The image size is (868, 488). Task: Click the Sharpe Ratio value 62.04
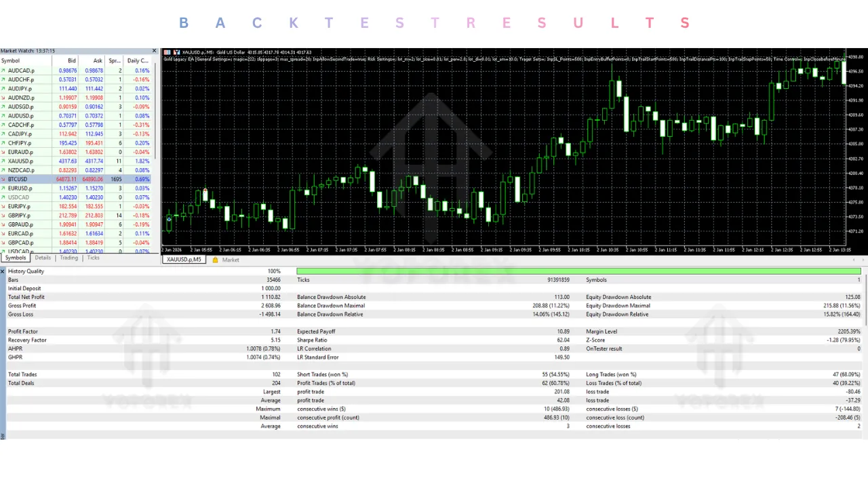[x=563, y=340]
